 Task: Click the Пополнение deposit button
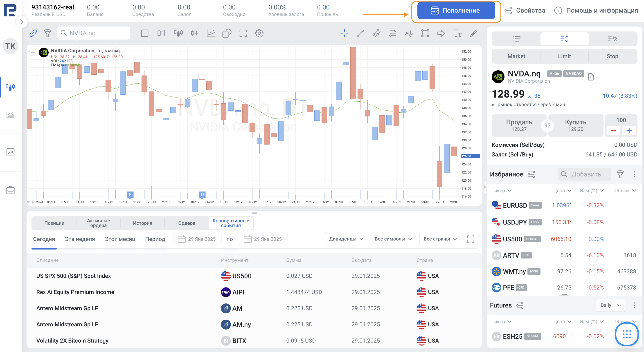[x=456, y=11]
